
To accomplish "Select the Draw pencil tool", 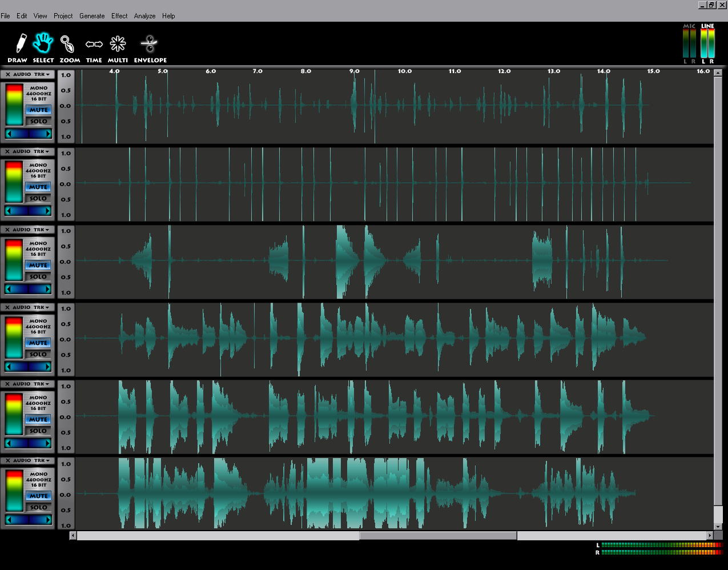I will [x=18, y=47].
